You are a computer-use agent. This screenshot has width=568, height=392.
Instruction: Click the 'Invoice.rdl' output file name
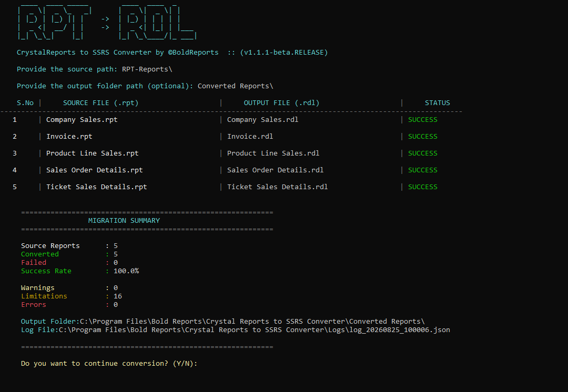click(x=250, y=137)
